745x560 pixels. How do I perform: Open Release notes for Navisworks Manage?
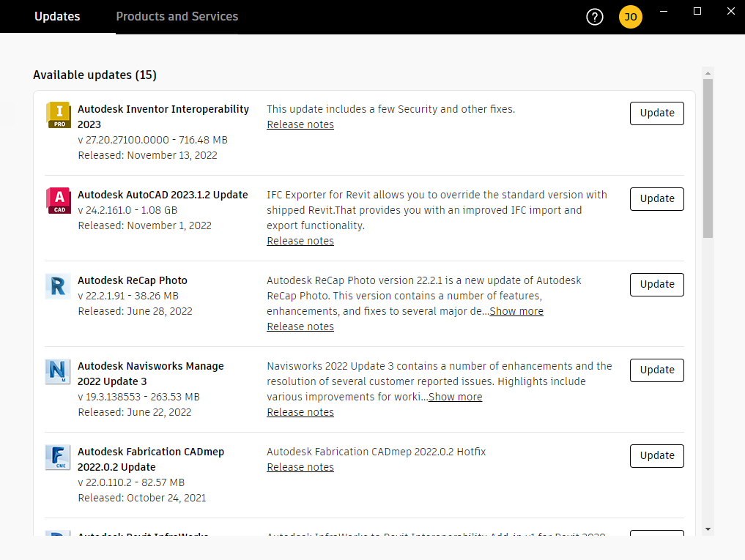click(x=300, y=412)
